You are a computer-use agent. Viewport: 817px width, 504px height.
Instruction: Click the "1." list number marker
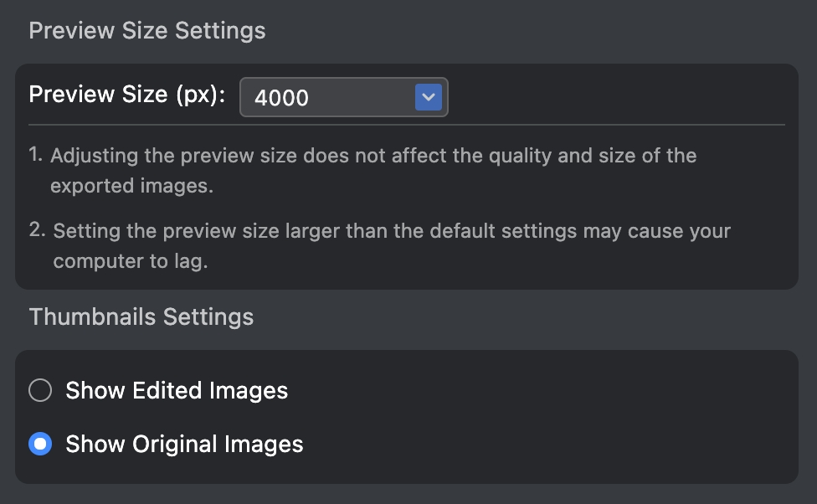point(36,155)
